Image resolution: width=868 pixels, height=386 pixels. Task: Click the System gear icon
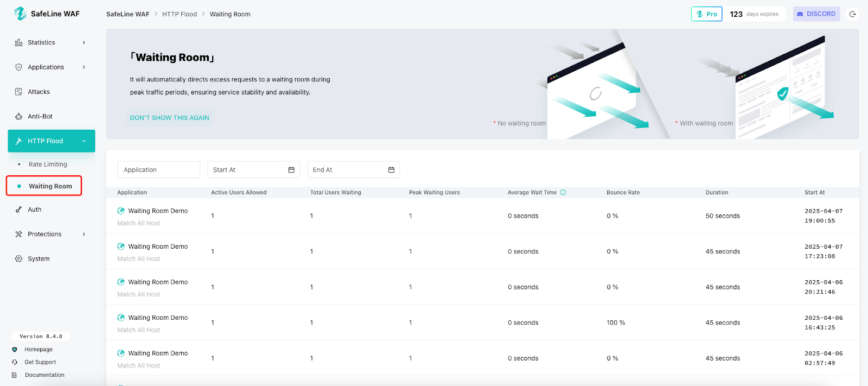coord(18,259)
